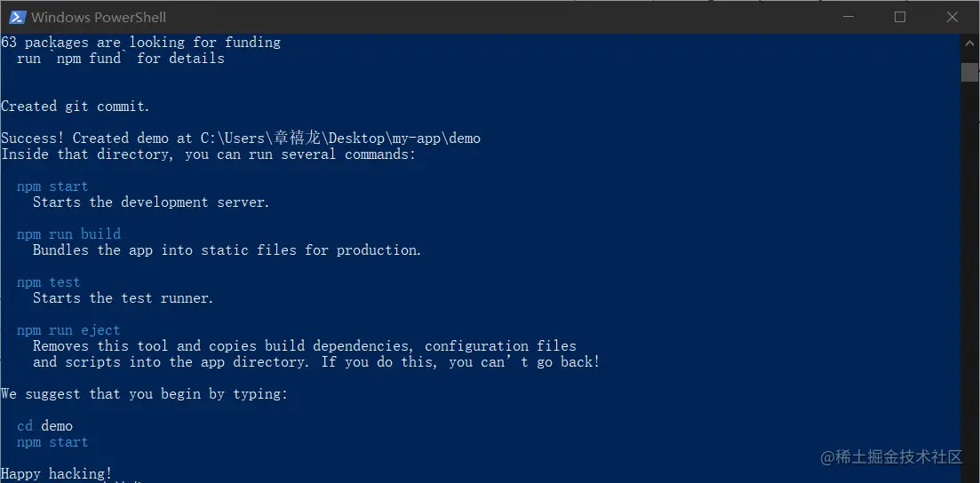Viewport: 980px width, 483px height.
Task: Click the "npm run eject" command text
Action: (68, 330)
